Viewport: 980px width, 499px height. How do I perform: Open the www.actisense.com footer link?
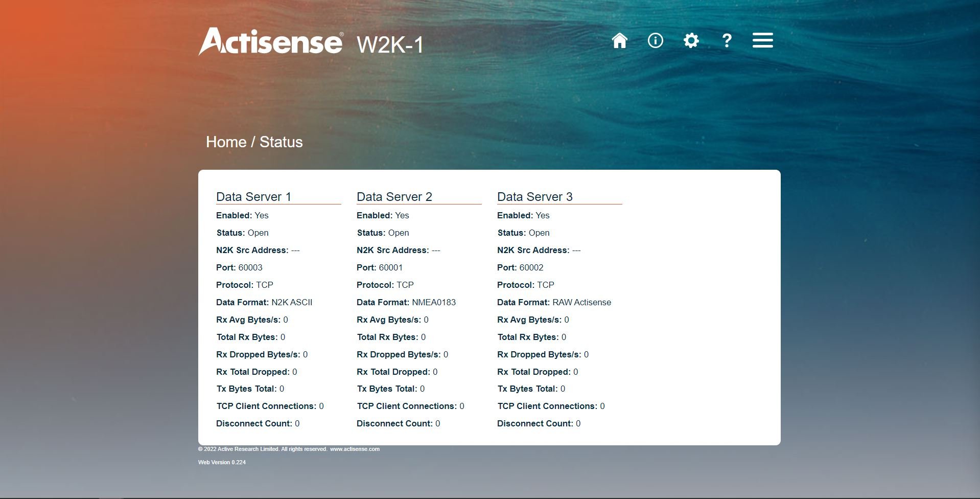(x=355, y=449)
